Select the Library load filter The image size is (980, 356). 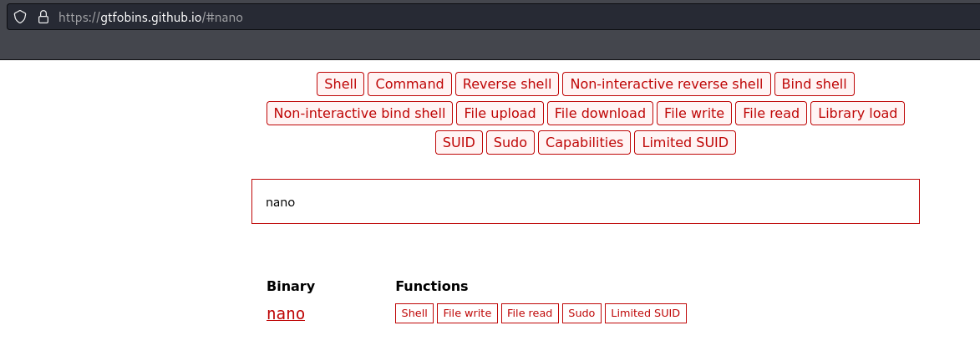[x=857, y=114]
